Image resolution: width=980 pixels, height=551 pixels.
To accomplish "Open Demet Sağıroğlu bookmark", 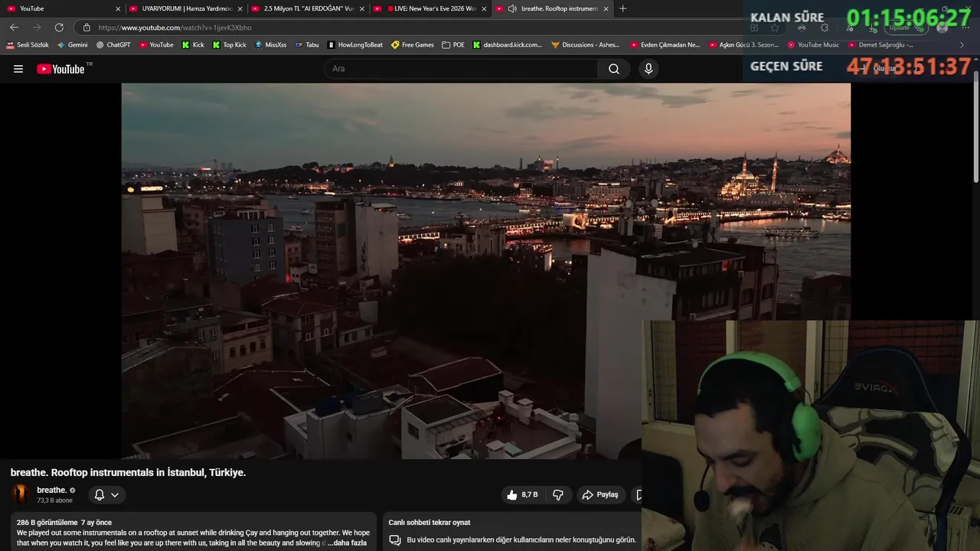I will 880,45.
